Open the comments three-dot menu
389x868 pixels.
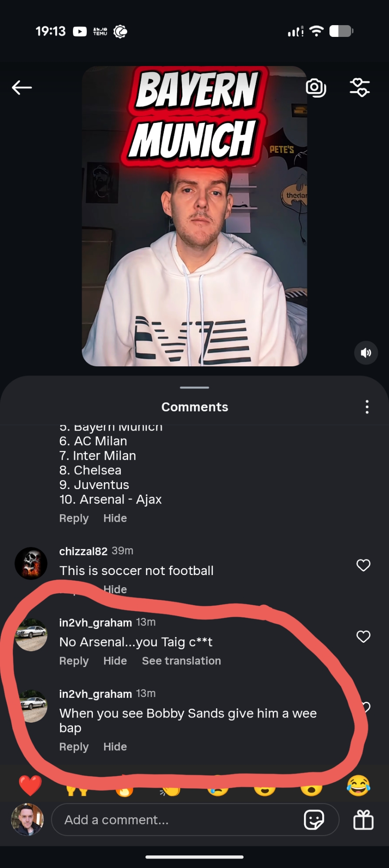(367, 407)
